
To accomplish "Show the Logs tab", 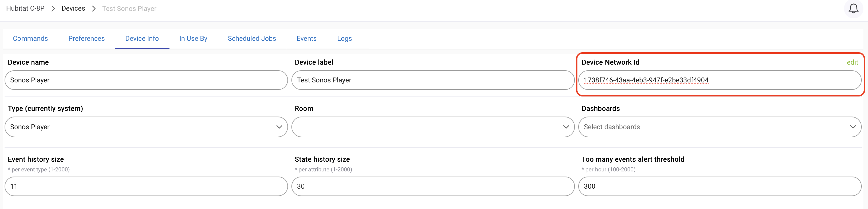I will pyautogui.click(x=344, y=38).
